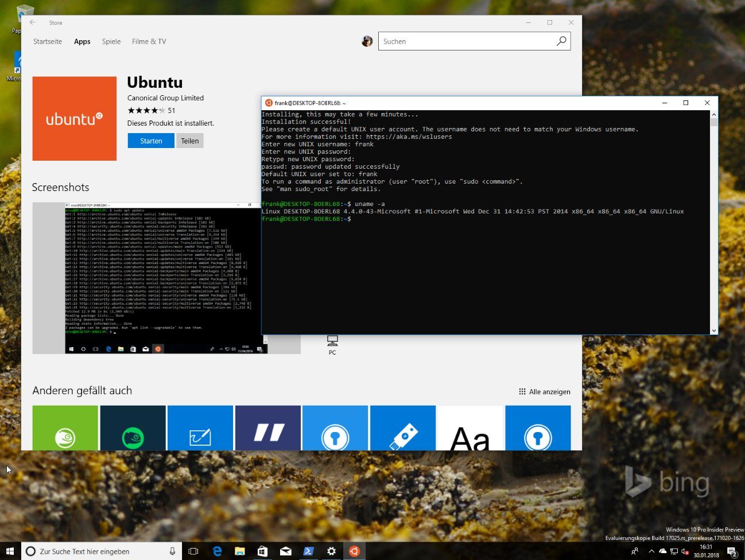Viewport: 745px width, 560px height.
Task: Click the 'uname -a' command text
Action: click(x=370, y=204)
